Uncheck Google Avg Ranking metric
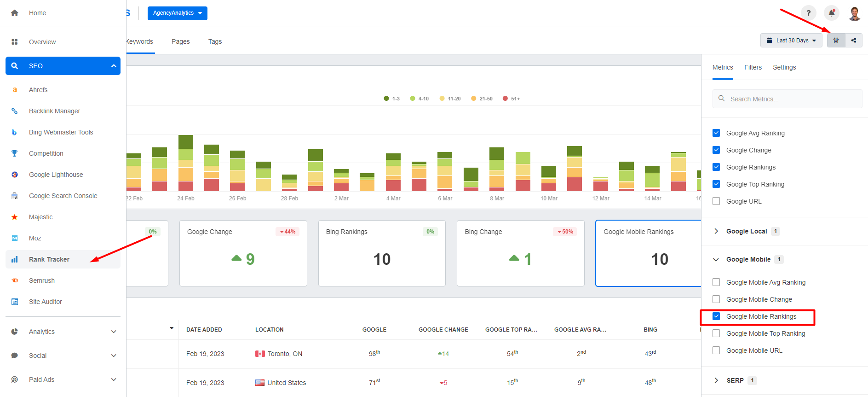This screenshot has width=868, height=397. pyautogui.click(x=716, y=133)
